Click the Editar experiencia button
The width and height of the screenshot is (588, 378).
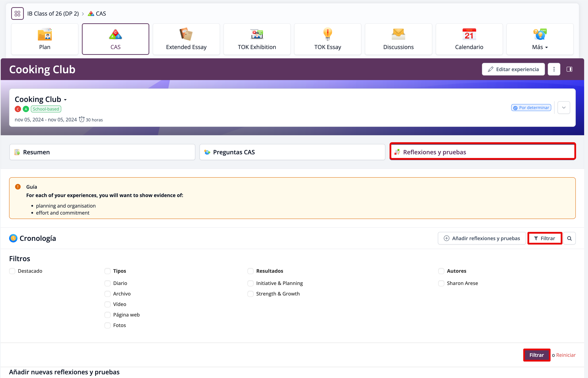513,69
